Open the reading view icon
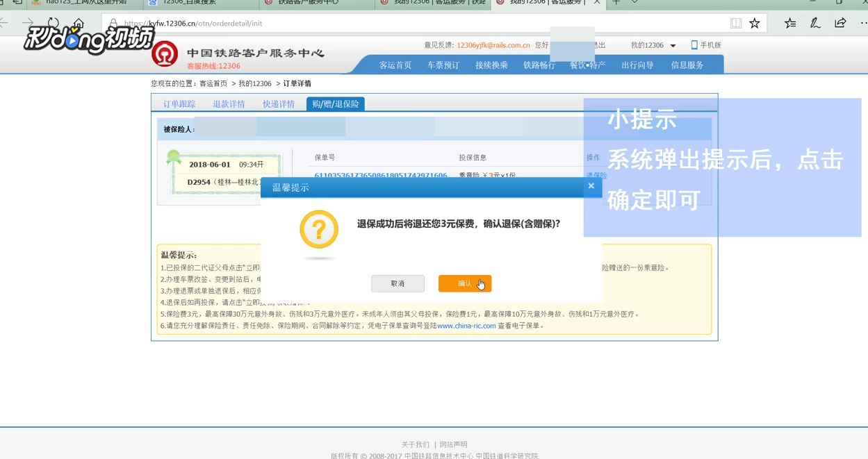The image size is (868, 459). [736, 24]
